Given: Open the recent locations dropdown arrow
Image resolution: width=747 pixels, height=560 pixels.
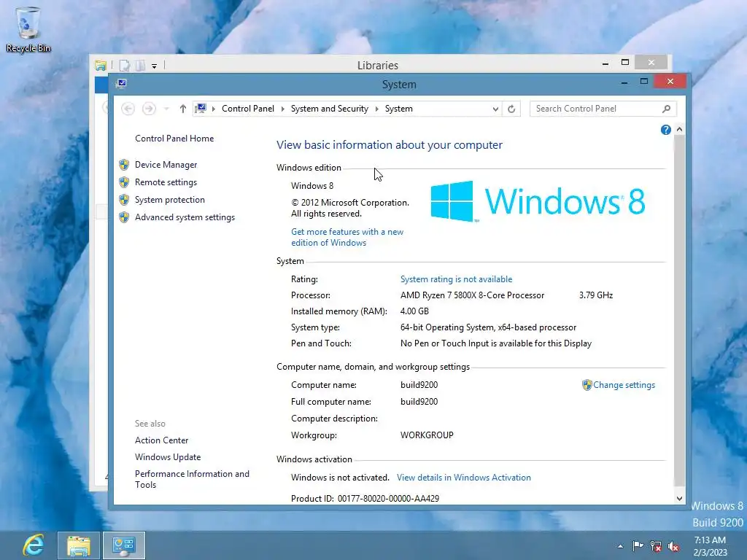Looking at the screenshot, I should (166, 109).
